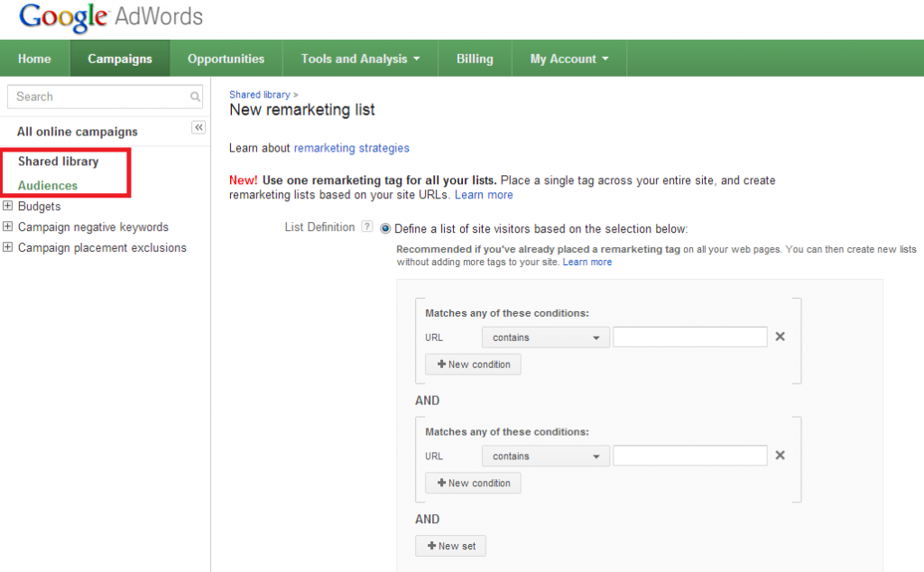Follow the Shared library breadcrumb link
The height and width of the screenshot is (572, 924).
coord(259,94)
